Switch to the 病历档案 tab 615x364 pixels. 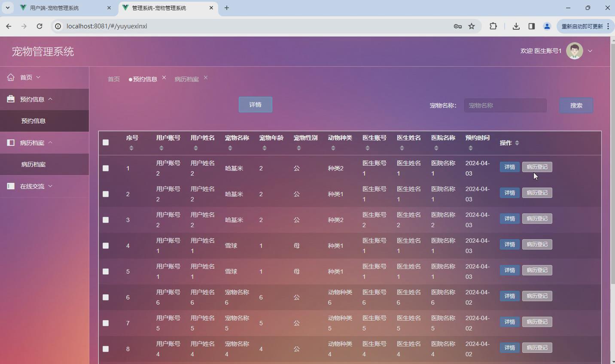[x=186, y=79]
